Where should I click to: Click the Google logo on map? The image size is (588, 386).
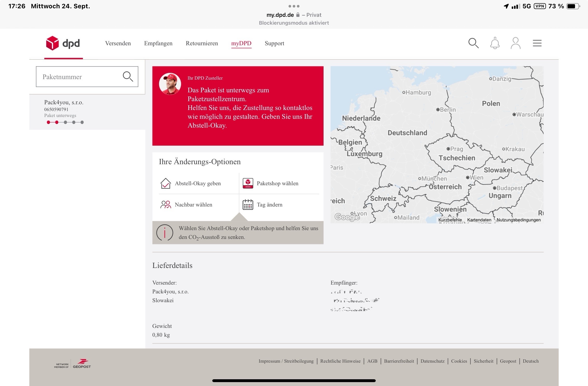tap(347, 217)
